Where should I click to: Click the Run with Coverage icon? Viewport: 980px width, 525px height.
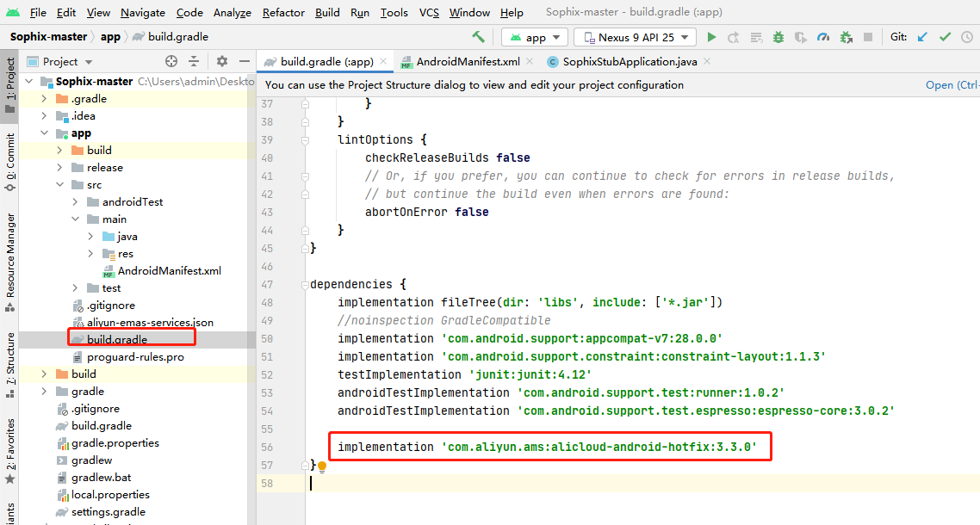click(x=801, y=38)
